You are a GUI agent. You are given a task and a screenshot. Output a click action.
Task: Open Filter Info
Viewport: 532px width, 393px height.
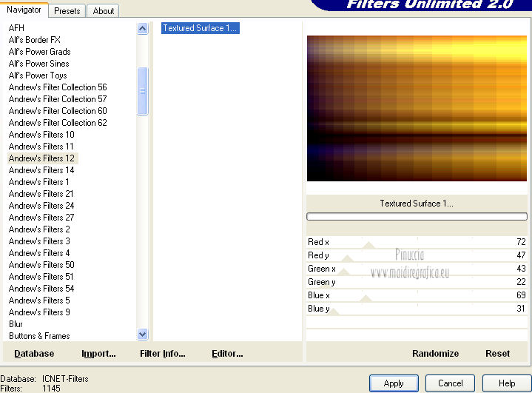(163, 354)
